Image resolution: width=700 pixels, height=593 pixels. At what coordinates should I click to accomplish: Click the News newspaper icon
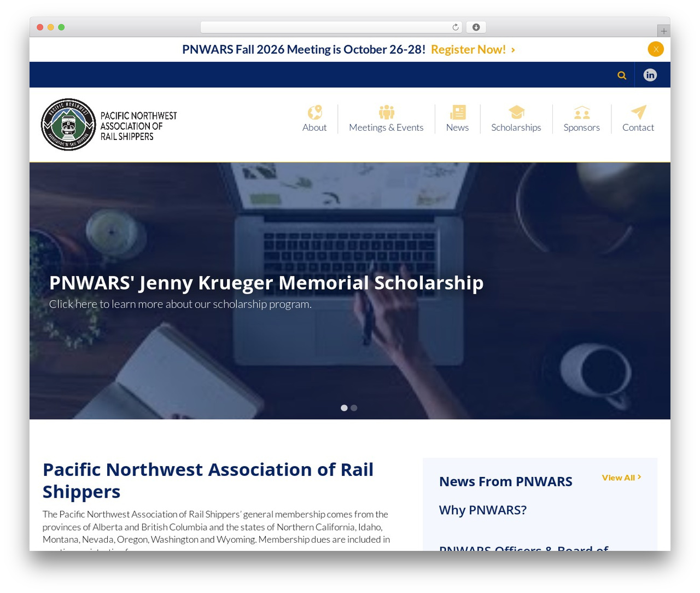pos(458,112)
